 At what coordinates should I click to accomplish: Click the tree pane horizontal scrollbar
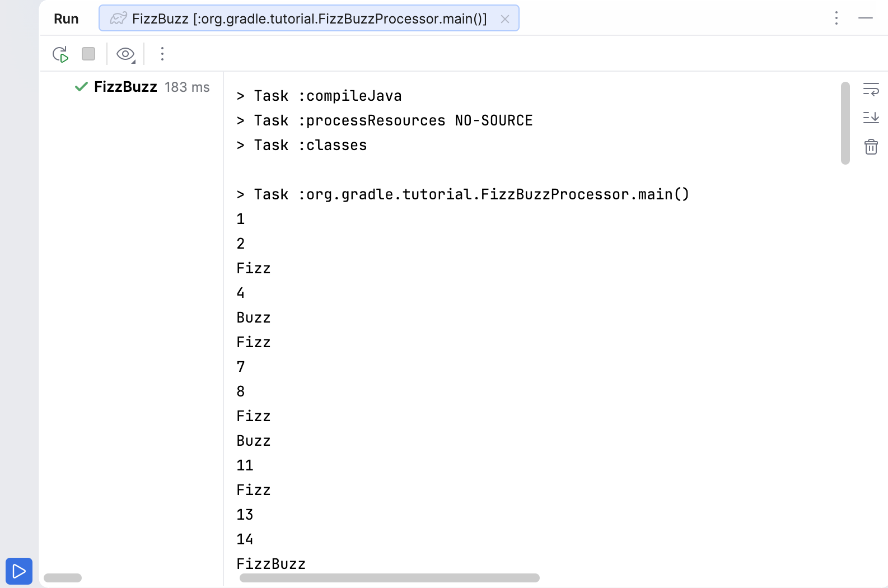pos(63,578)
